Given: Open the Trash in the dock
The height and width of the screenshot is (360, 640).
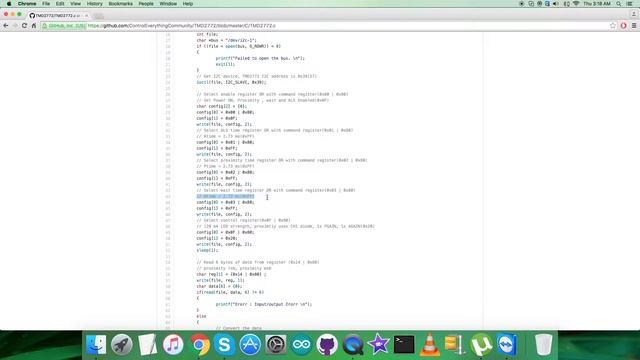Looking at the screenshot, I should click(x=543, y=345).
